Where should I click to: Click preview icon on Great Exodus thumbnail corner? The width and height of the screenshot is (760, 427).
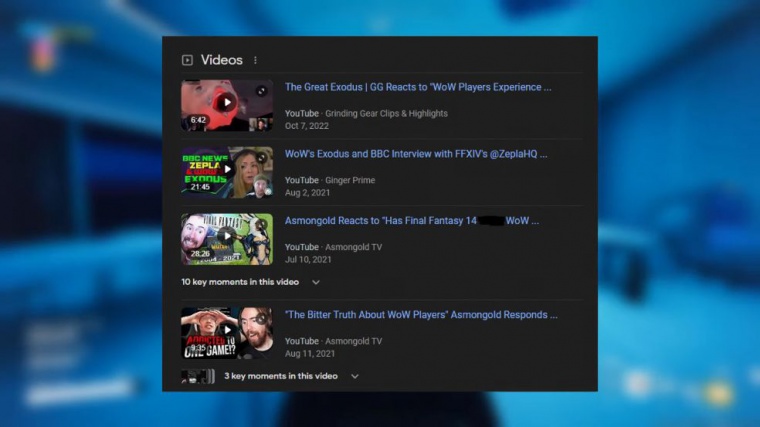[261, 91]
